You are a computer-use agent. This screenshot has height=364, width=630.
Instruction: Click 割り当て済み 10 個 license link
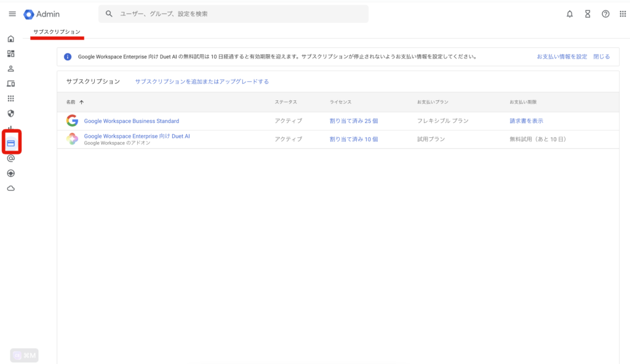(x=354, y=140)
